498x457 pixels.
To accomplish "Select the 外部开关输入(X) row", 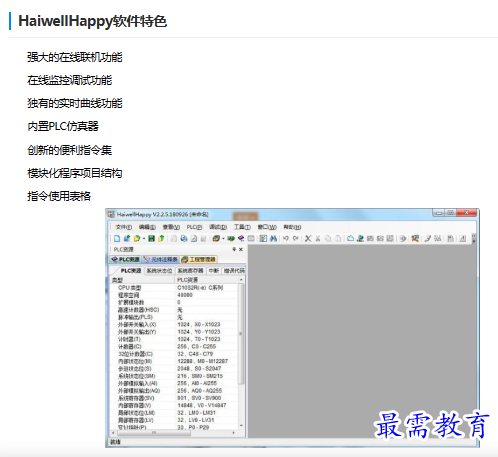I will click(x=174, y=324).
